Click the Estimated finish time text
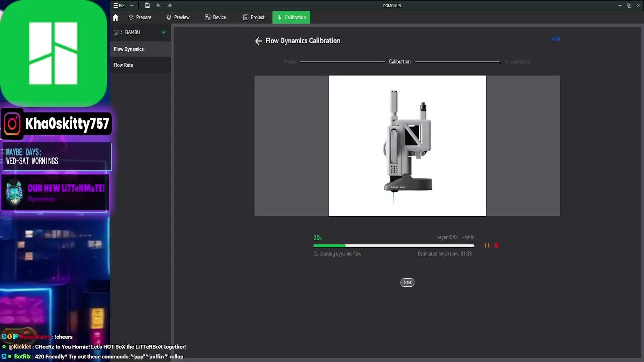The image size is (644, 362). (445, 254)
